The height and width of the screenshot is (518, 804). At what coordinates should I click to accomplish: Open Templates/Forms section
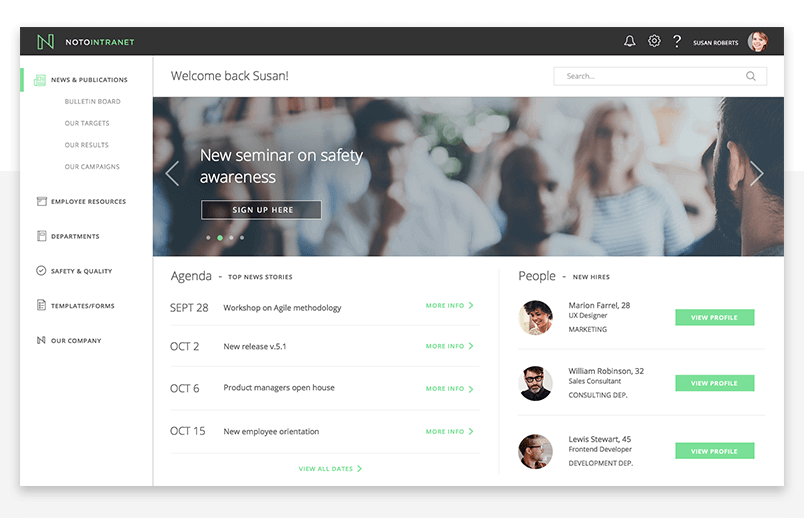[83, 306]
